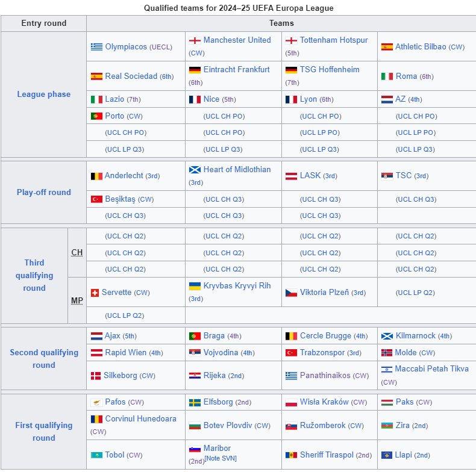Click the Kazakhstan flag beside Tobol
476x472 pixels.
point(96,455)
